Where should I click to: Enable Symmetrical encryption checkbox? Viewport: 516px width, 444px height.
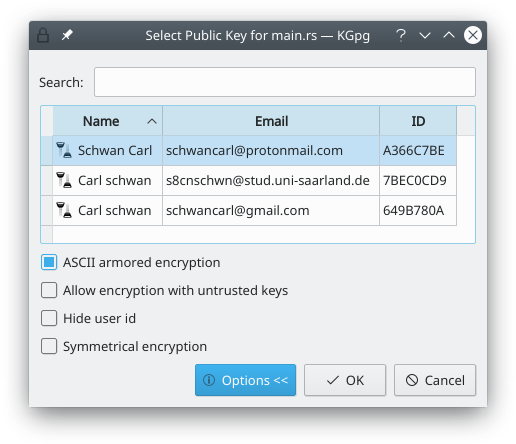click(49, 346)
